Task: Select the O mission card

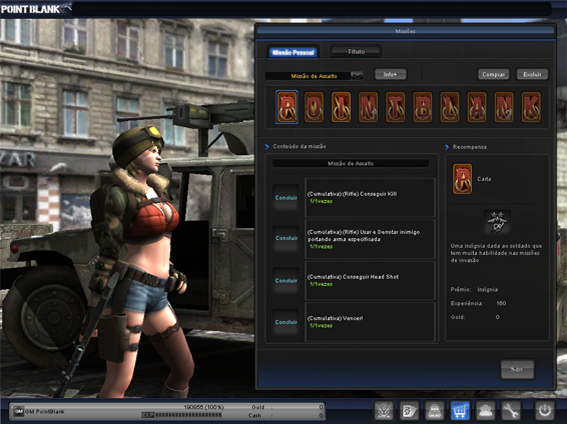Action: (x=314, y=107)
